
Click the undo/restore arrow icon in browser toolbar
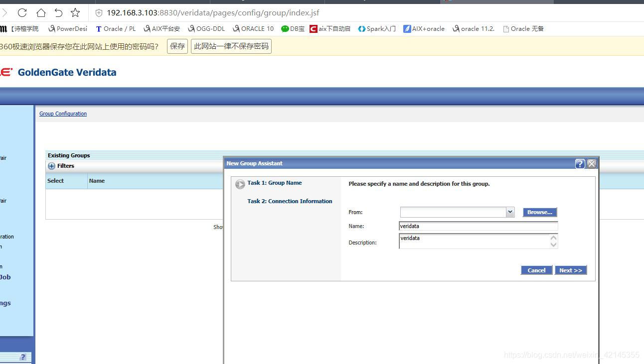point(58,12)
